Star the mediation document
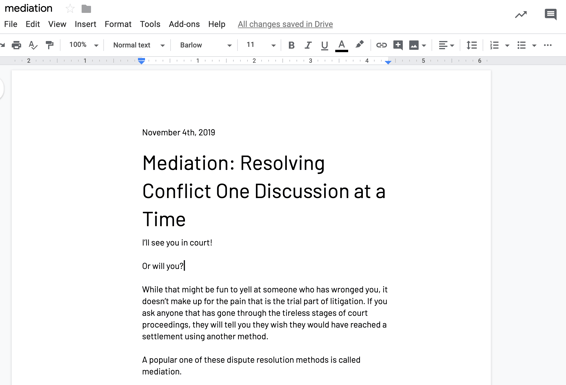Viewport: 566px width, 385px height. pyautogui.click(x=70, y=8)
